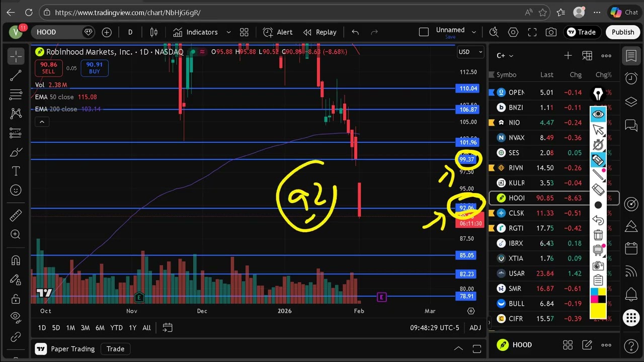Screen dimensions: 644x362
Task: Open the Alerts clock panel in right sidebar
Action: coord(631,78)
